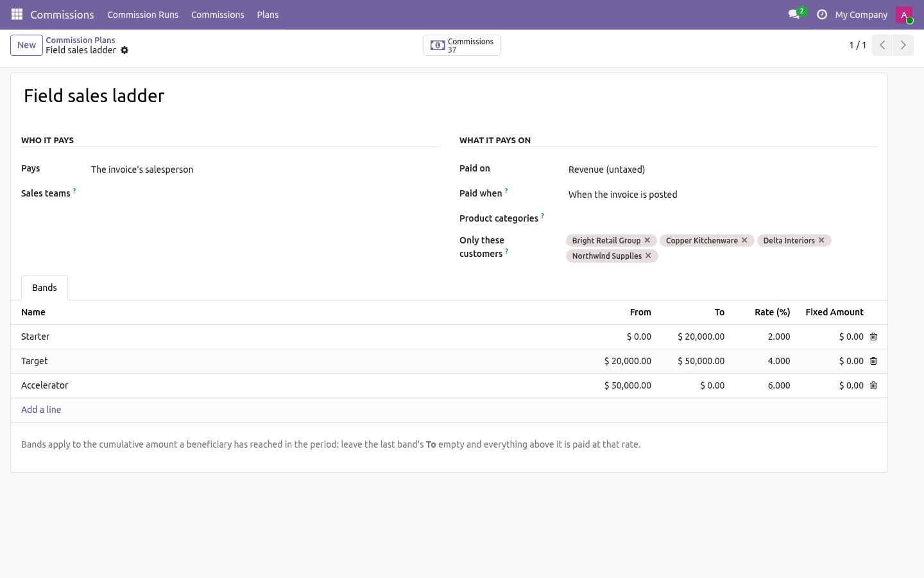Image resolution: width=924 pixels, height=578 pixels.
Task: Click the Starter To value $ 20,000.00
Action: [701, 337]
